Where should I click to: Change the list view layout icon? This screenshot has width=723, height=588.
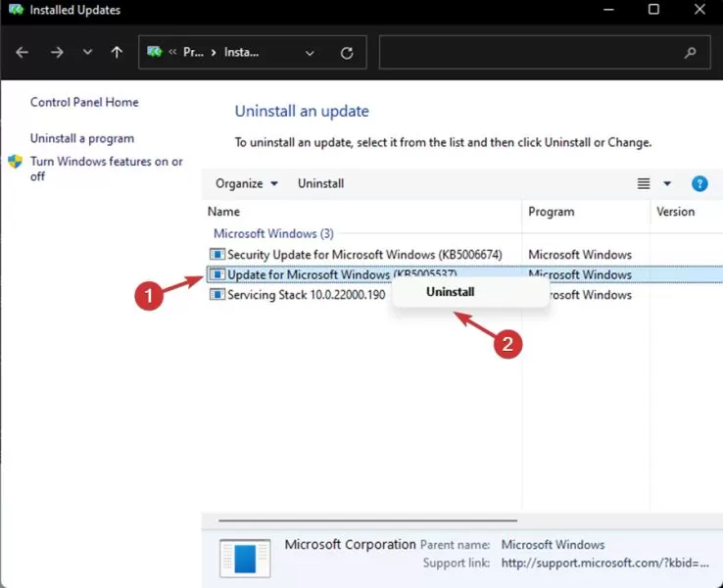pyautogui.click(x=644, y=183)
